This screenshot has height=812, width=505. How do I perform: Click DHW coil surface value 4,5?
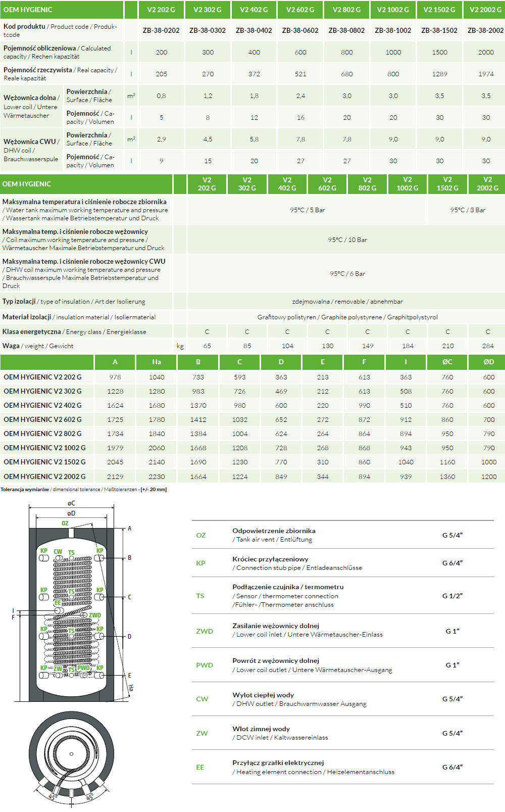click(x=208, y=139)
